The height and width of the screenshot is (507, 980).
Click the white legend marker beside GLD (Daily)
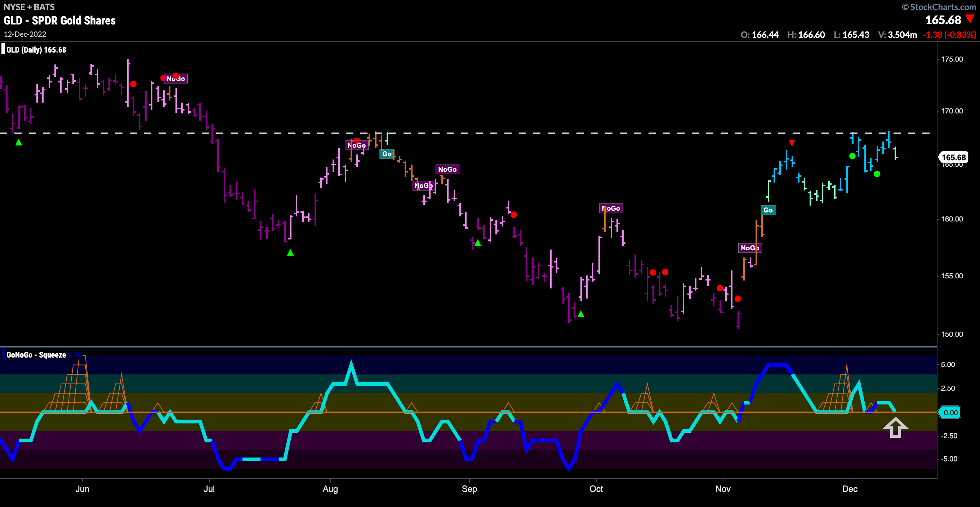[3, 49]
